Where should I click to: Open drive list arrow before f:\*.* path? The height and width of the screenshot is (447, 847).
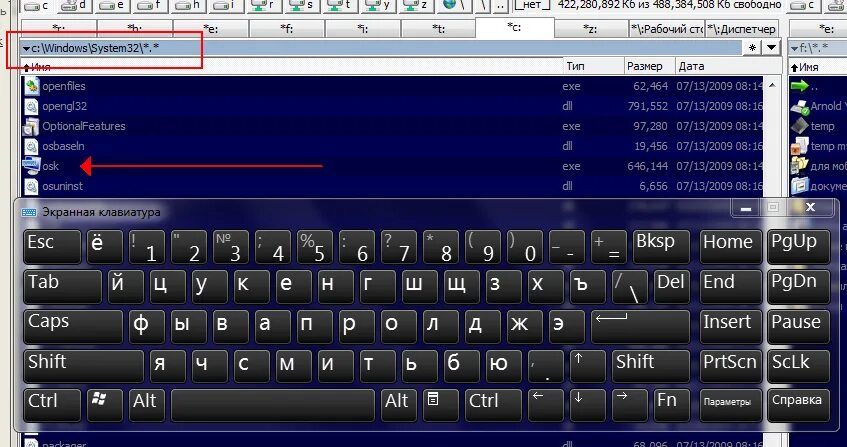click(795, 49)
